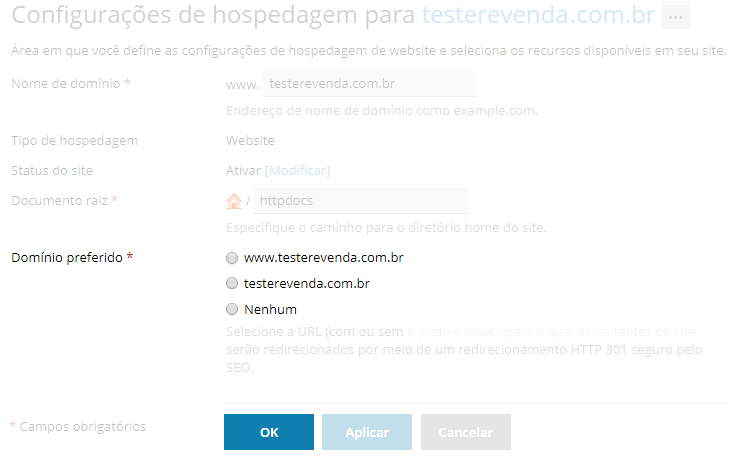Click the www. prefix text before domain field

pyautogui.click(x=242, y=85)
